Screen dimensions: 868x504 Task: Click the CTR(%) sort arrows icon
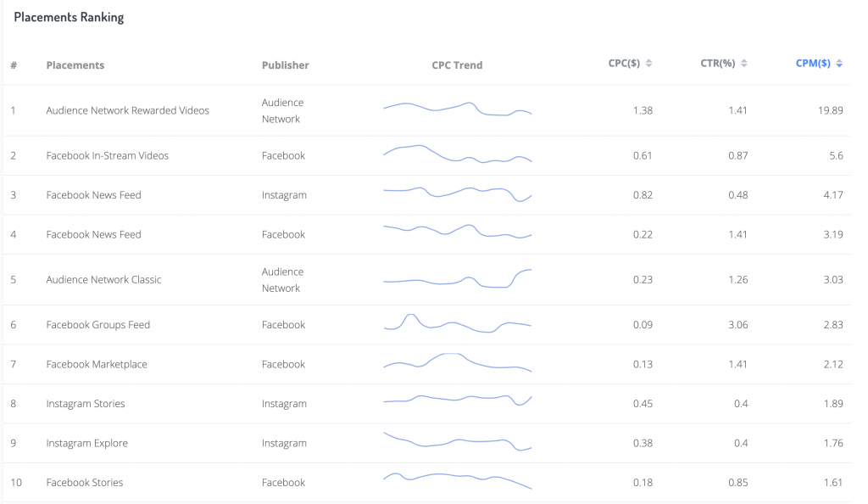tap(744, 63)
